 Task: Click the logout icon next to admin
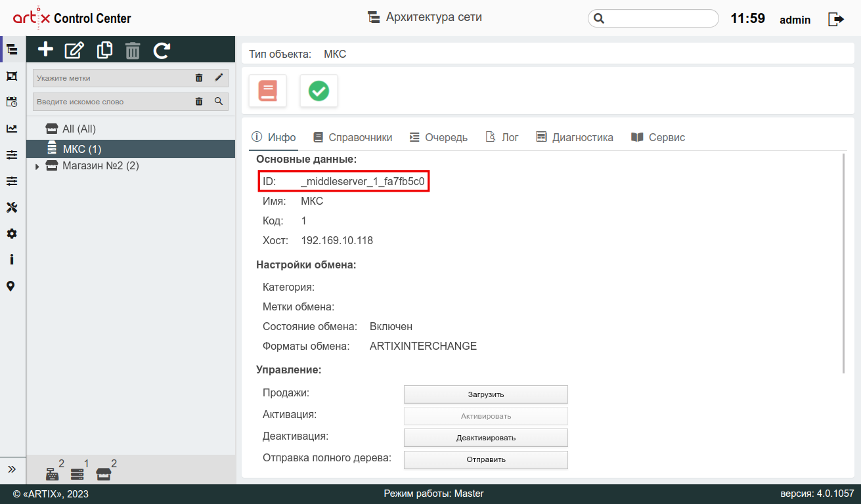coord(835,19)
